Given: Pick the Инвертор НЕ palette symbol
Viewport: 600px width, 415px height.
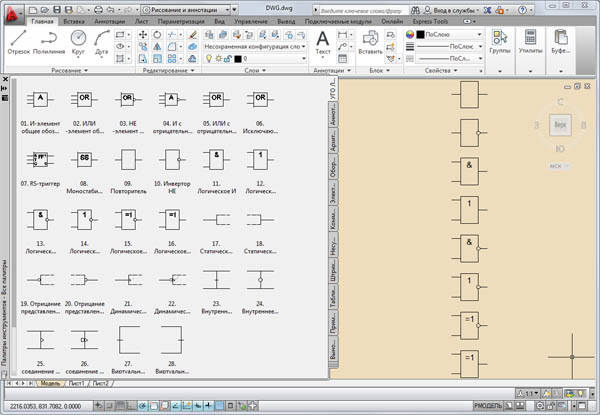Looking at the screenshot, I should (170, 158).
